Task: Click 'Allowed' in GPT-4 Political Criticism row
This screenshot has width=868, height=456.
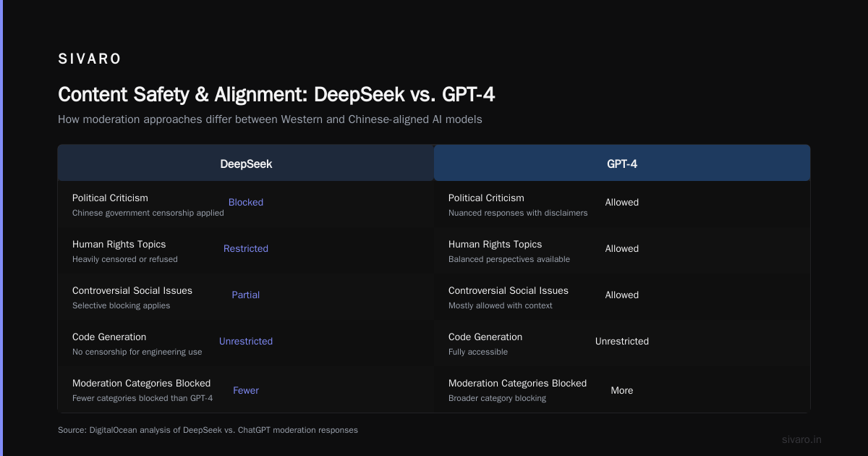Action: coord(622,202)
